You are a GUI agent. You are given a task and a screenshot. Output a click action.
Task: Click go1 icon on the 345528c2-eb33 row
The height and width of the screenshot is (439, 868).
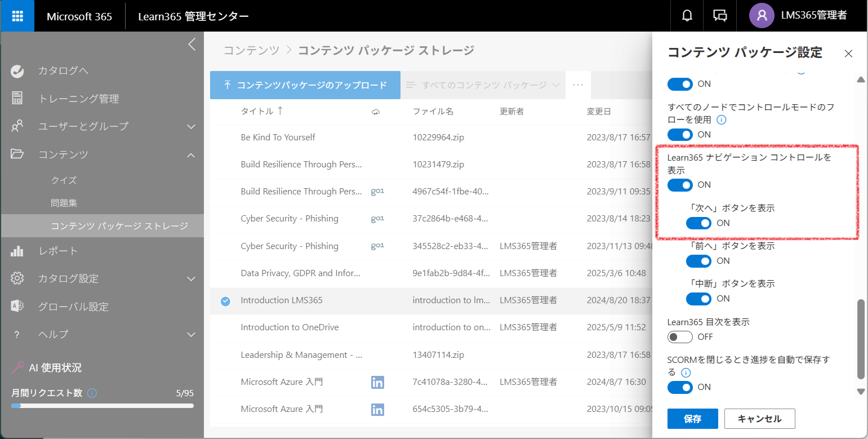[x=377, y=246]
